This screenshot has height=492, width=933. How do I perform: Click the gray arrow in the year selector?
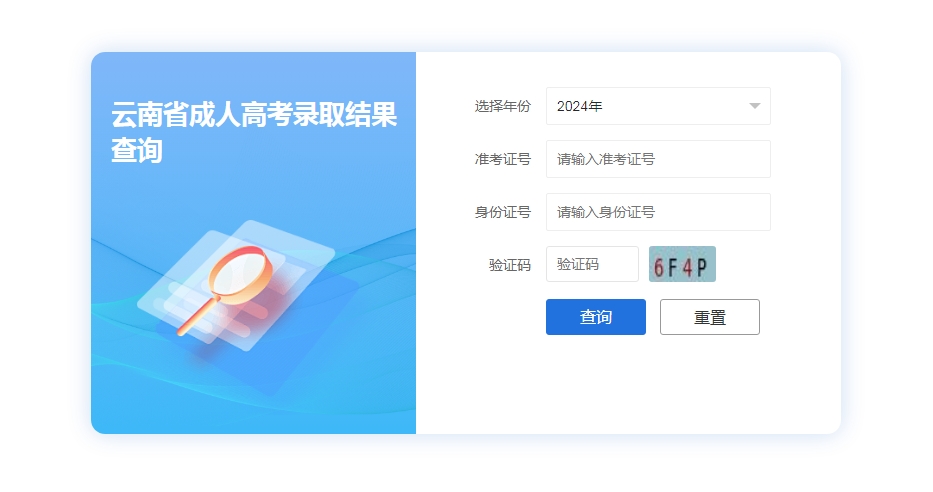(754, 106)
